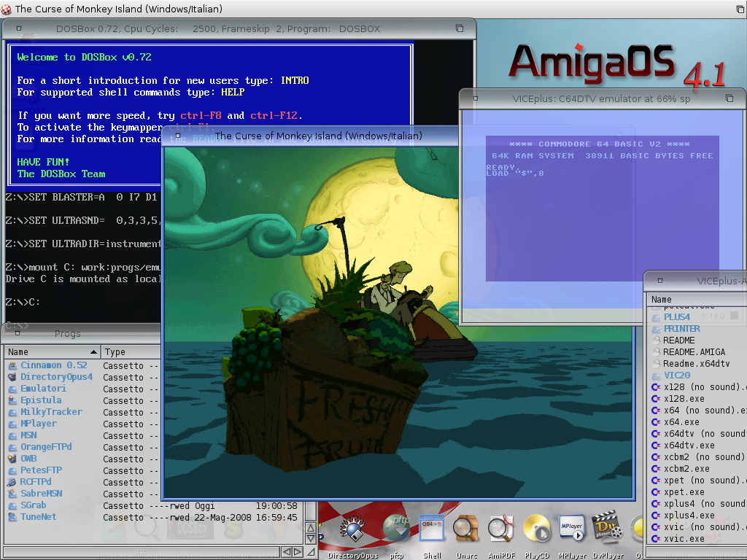Open AmiPDF from the dock
Viewport: 747px width, 560px height.
[501, 532]
